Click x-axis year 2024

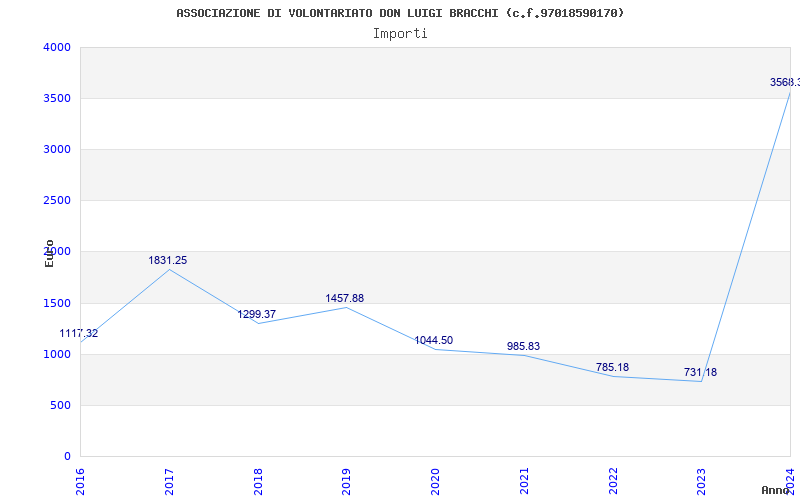pyautogui.click(x=790, y=481)
